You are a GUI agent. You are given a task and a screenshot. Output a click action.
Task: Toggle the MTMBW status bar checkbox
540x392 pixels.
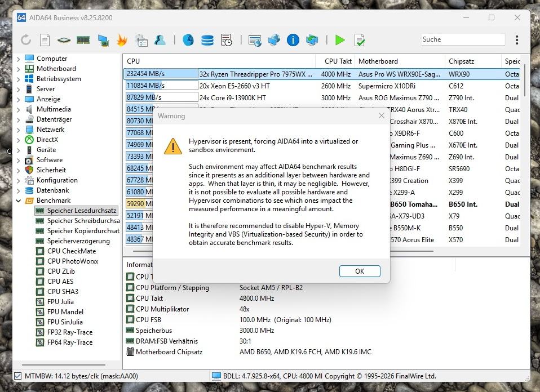click(17, 376)
